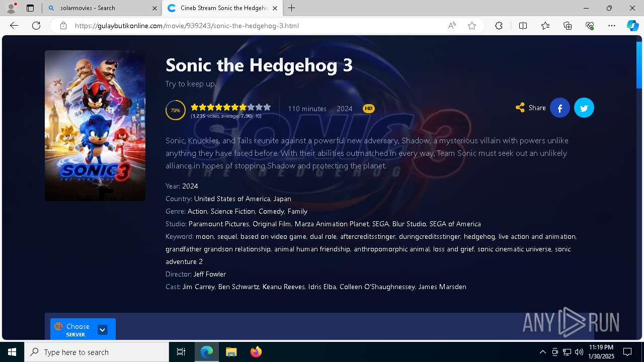644x362 pixels.
Task: Launch Firefox from taskbar
Action: tap(256, 352)
